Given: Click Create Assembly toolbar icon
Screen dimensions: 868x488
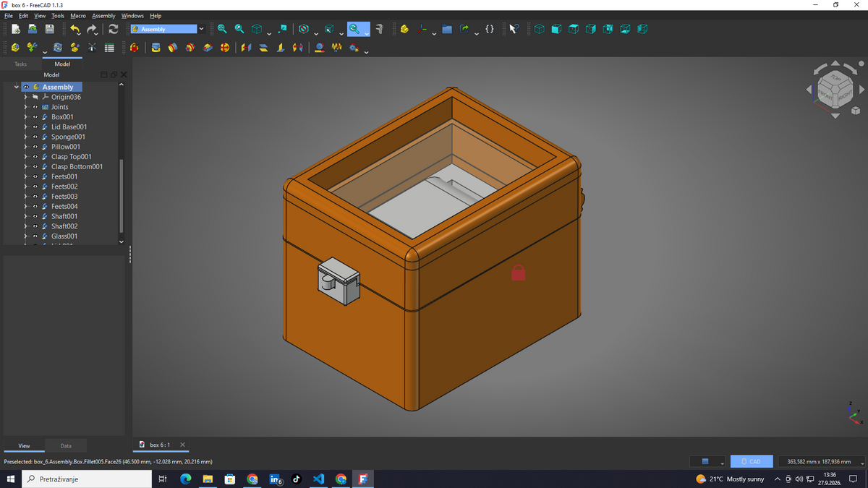Looking at the screenshot, I should (x=15, y=48).
